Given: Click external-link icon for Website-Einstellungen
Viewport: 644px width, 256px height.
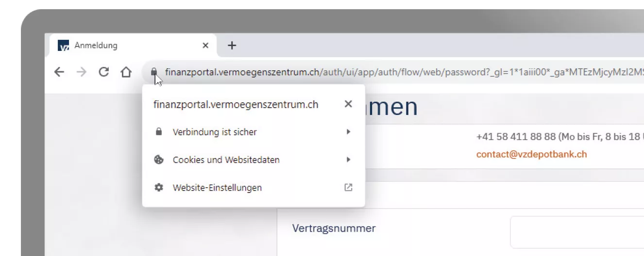Looking at the screenshot, I should (348, 187).
